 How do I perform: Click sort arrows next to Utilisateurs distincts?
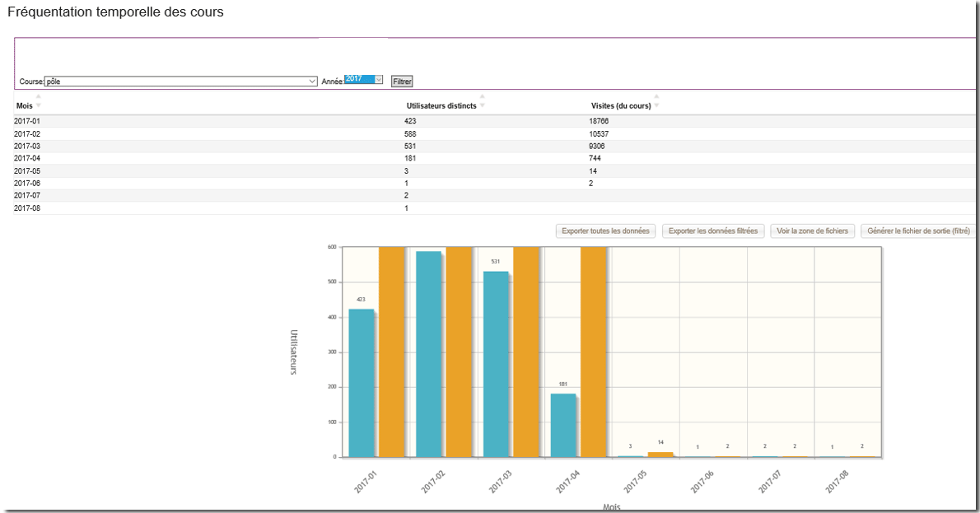pos(482,101)
